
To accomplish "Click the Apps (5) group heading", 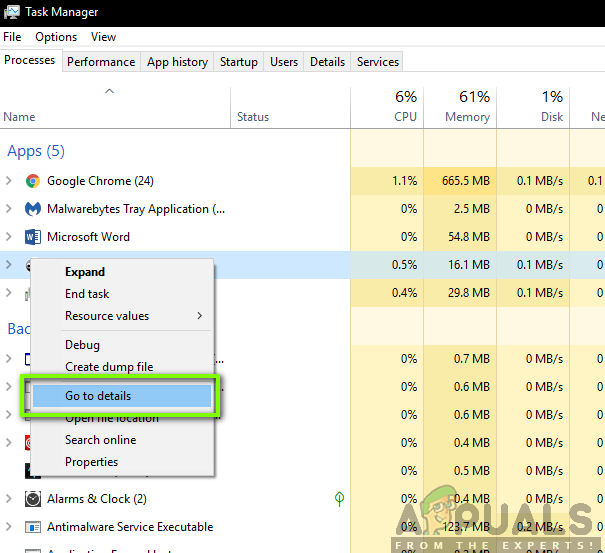I will click(x=36, y=151).
